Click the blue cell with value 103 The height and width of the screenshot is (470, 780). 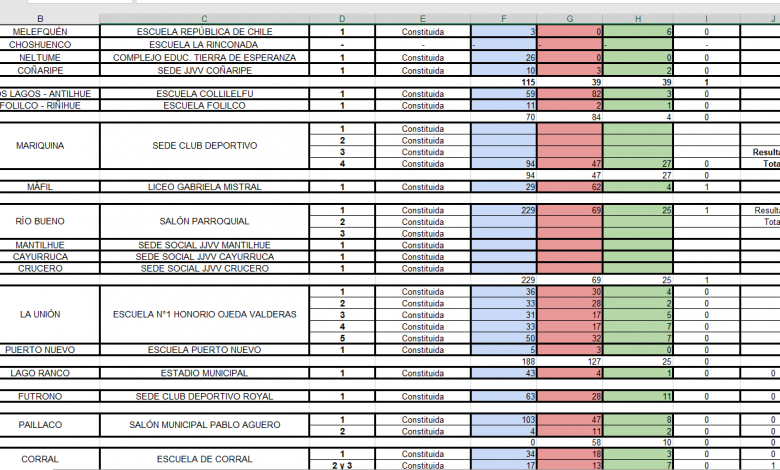(504, 420)
